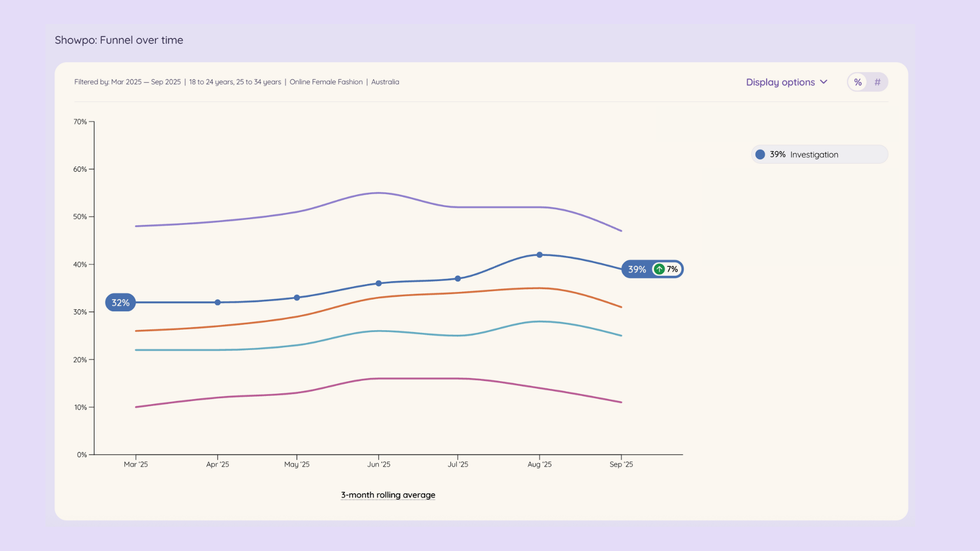Click the Showpo: Funnel over time title
This screenshot has width=980, height=551.
click(x=119, y=40)
